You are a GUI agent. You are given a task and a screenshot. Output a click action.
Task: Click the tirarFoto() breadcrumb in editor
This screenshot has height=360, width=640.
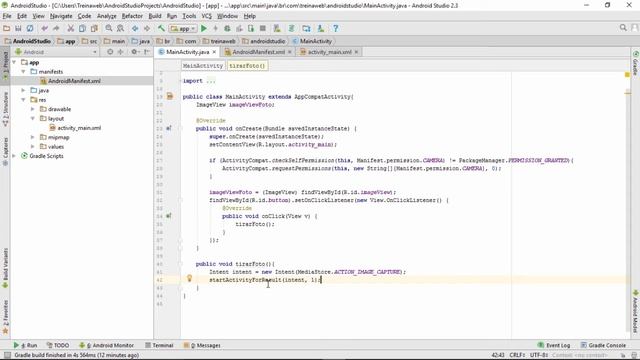point(247,66)
